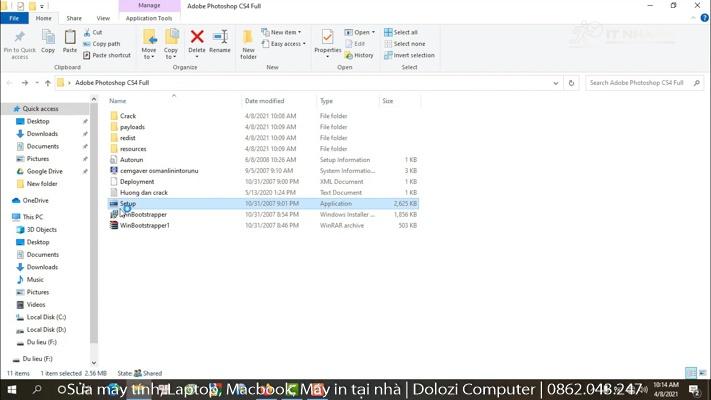Open the New item dropdown
Screen dimensions: 711x400
[x=283, y=32]
